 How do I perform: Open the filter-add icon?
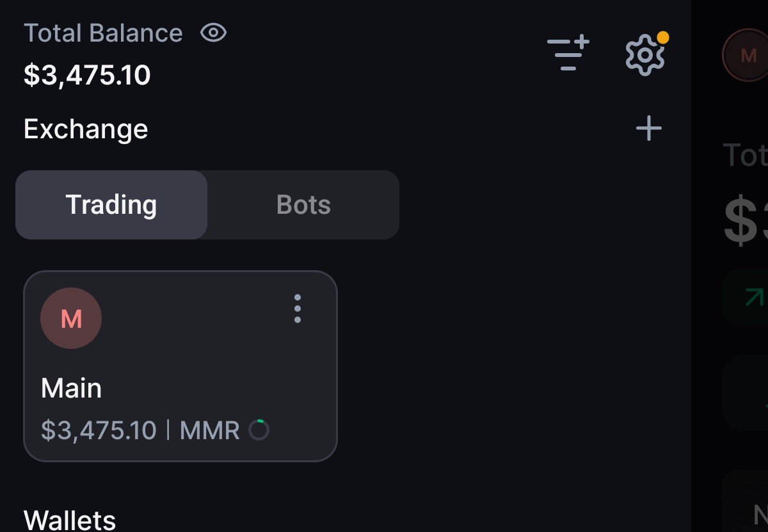(568, 53)
